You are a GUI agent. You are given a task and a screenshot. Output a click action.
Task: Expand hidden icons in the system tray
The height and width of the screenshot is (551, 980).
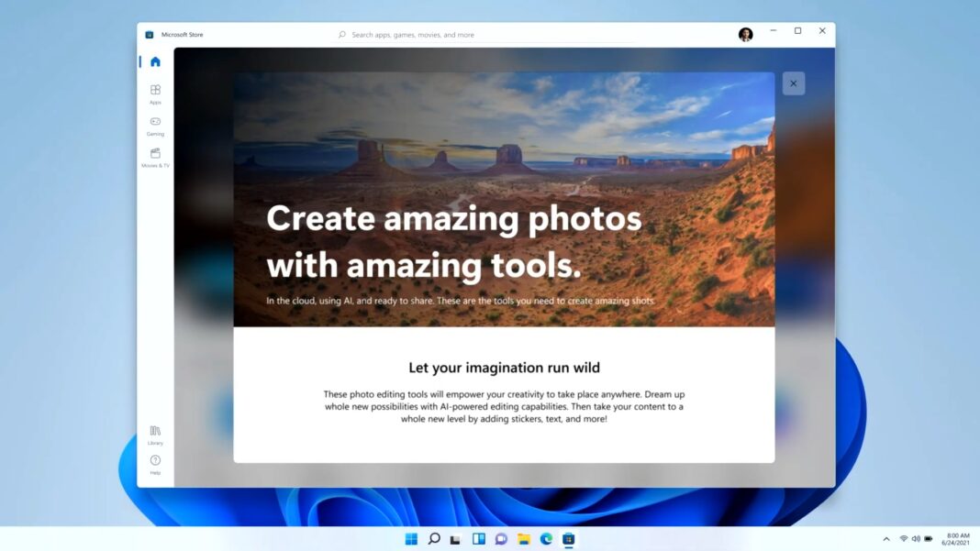[x=885, y=539]
